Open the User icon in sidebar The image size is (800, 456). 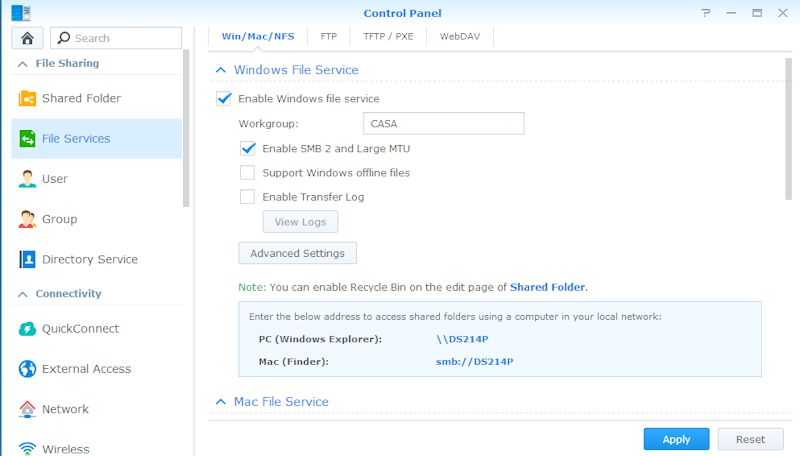[27, 179]
